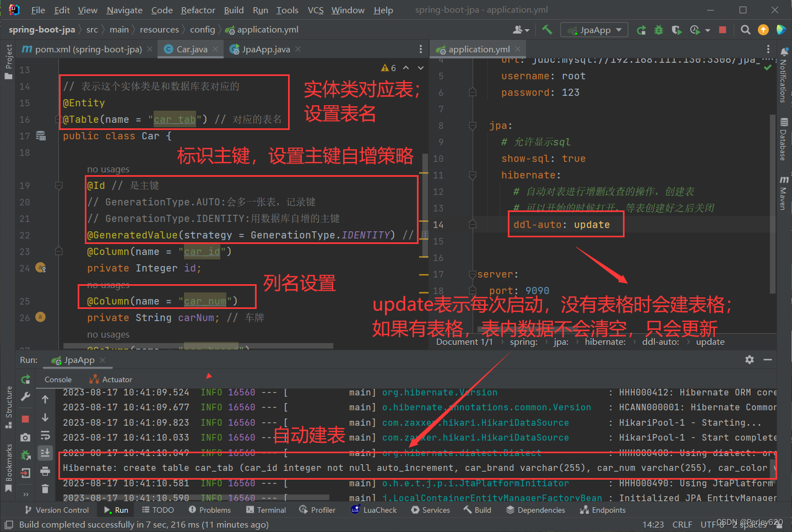Open the Dependencies tool window
The image size is (792, 532).
pos(535,510)
